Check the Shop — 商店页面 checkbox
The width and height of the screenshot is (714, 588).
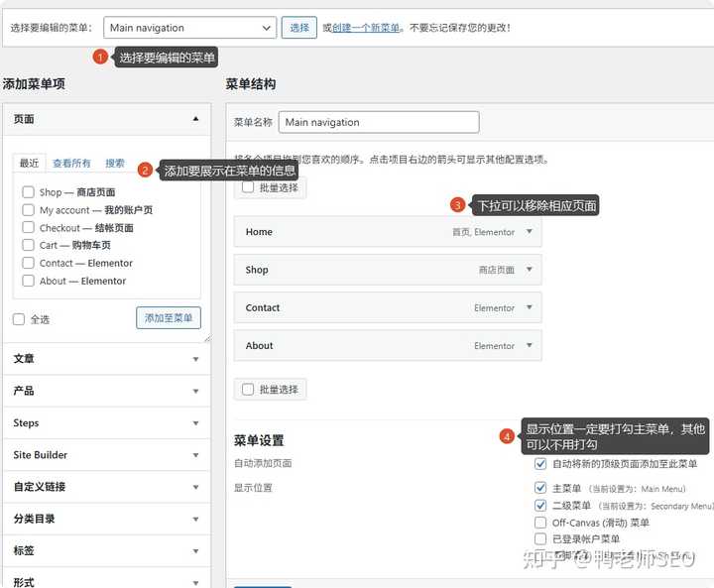coord(29,192)
